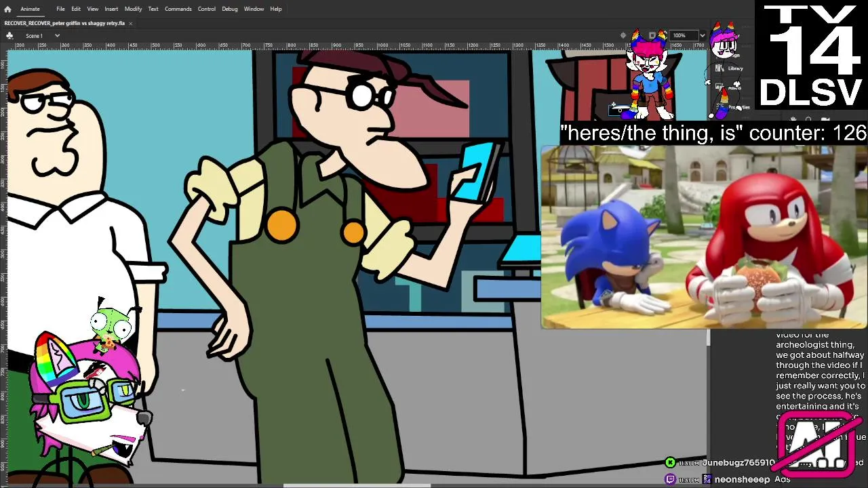Close the RECOVER_RECOVER .fla document tab
The height and width of the screenshot is (488, 868).
coord(130,23)
